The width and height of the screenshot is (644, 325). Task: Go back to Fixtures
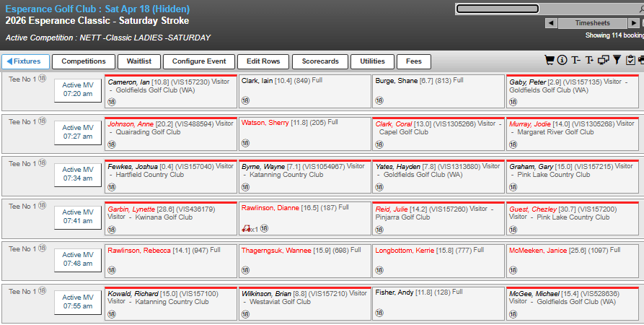(26, 61)
